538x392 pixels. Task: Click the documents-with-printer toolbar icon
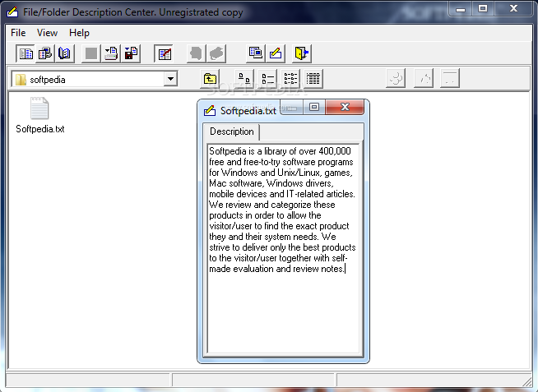tap(45, 53)
